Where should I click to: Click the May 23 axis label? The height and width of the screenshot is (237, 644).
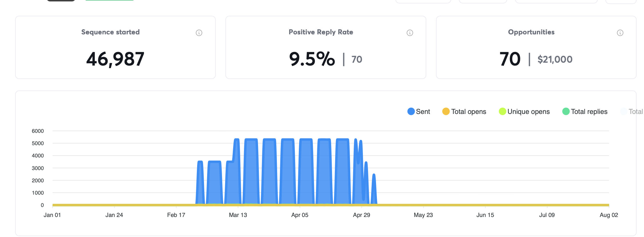[423, 215]
